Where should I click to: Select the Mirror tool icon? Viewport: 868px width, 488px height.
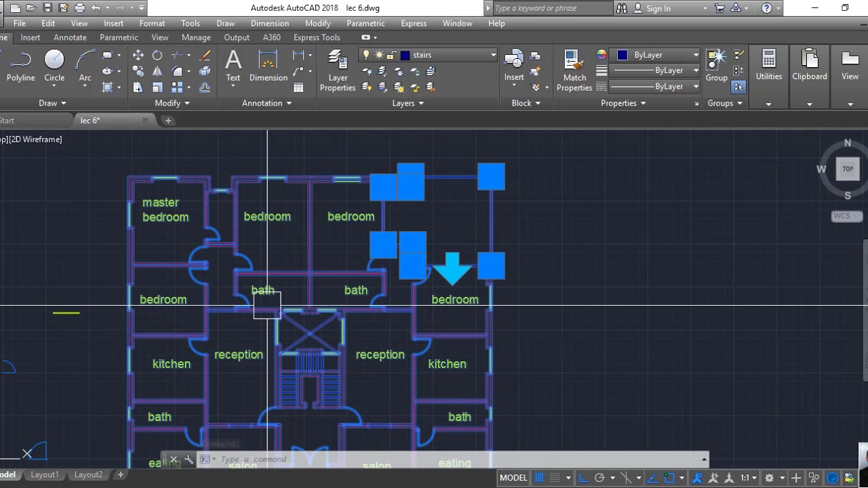[157, 71]
